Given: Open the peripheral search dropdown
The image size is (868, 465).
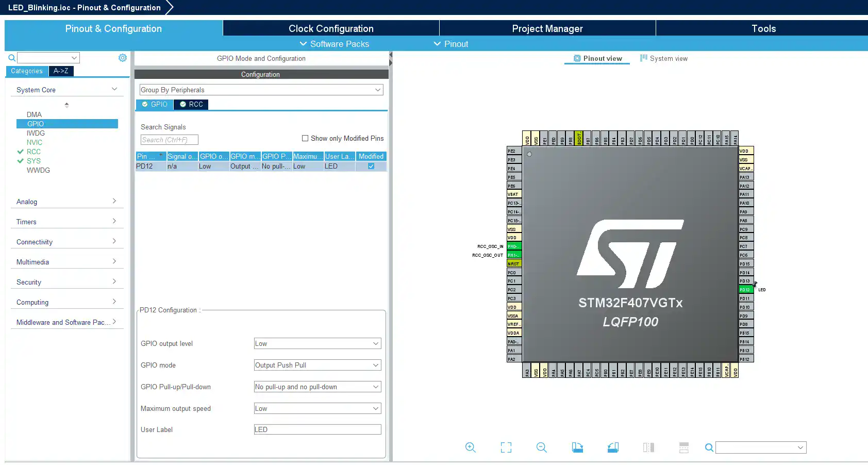Looking at the screenshot, I should [x=74, y=58].
